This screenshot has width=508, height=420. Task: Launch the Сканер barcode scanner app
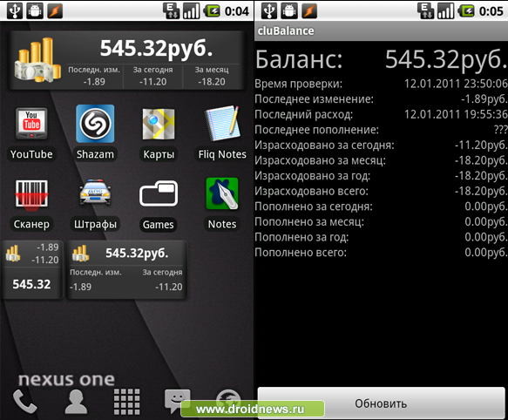(31, 195)
